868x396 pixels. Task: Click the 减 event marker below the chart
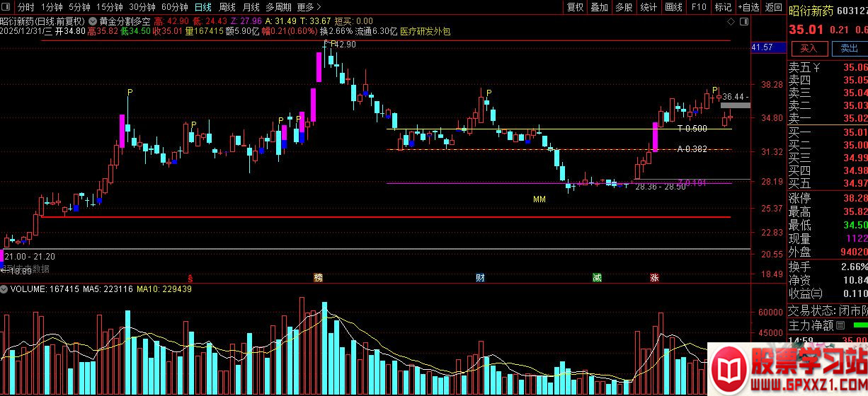point(598,278)
